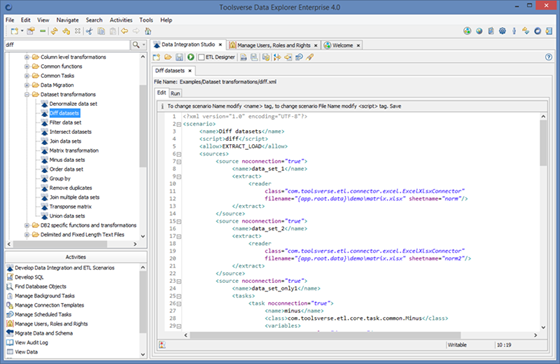Open dropdown arrow next to New icon
This screenshot has height=364, width=560.
pos(22,31)
